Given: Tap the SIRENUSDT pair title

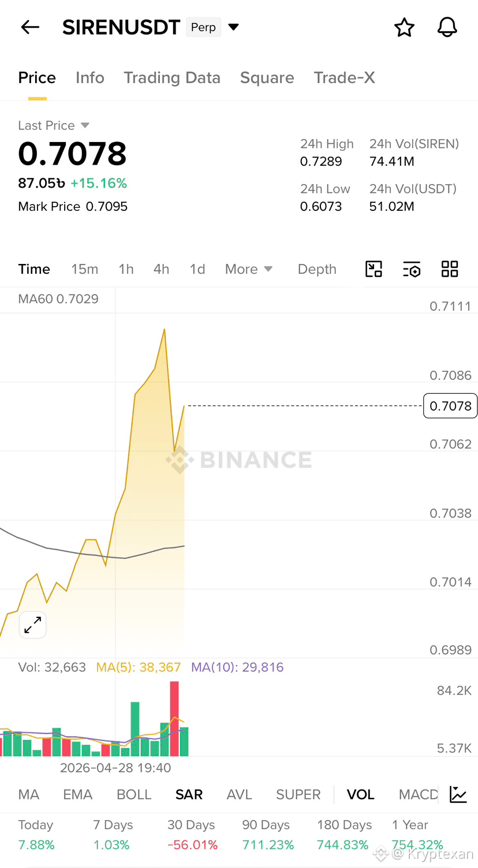Looking at the screenshot, I should click(x=121, y=27).
